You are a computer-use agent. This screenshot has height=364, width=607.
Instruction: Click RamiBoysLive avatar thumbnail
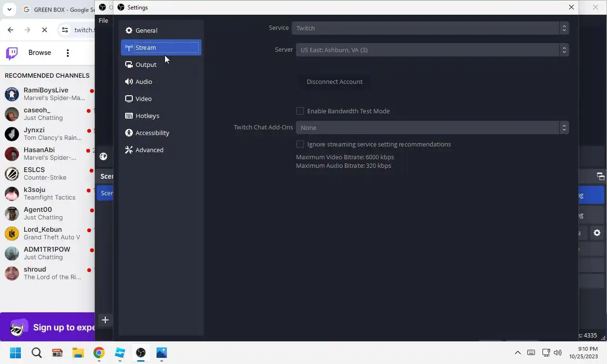12,94
